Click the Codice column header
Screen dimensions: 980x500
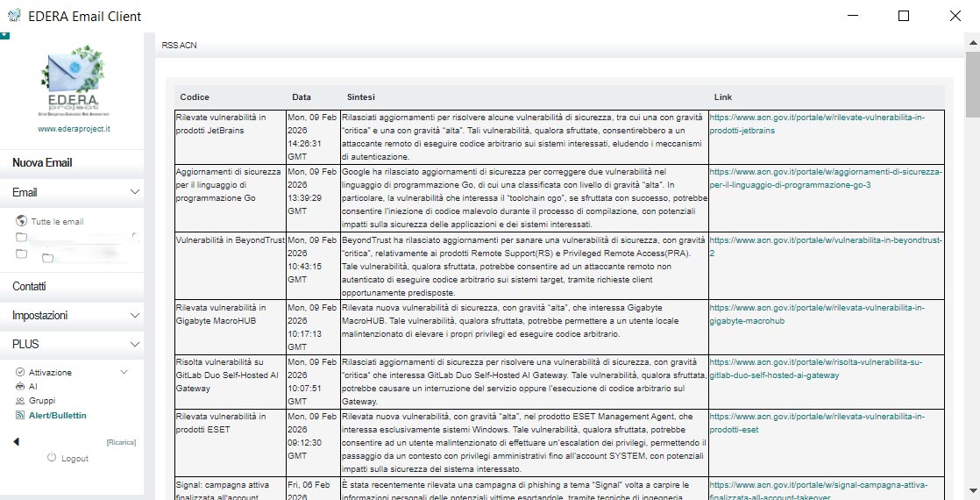[x=195, y=97]
